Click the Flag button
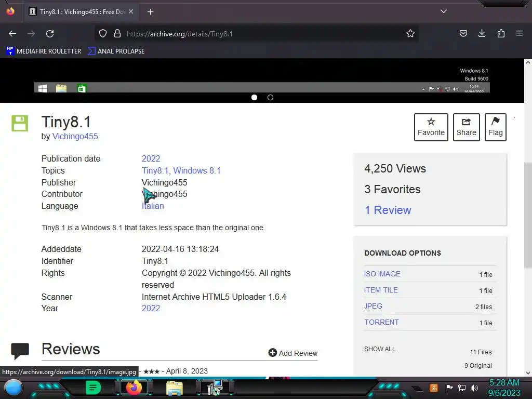The height and width of the screenshot is (399, 532). pyautogui.click(x=495, y=127)
